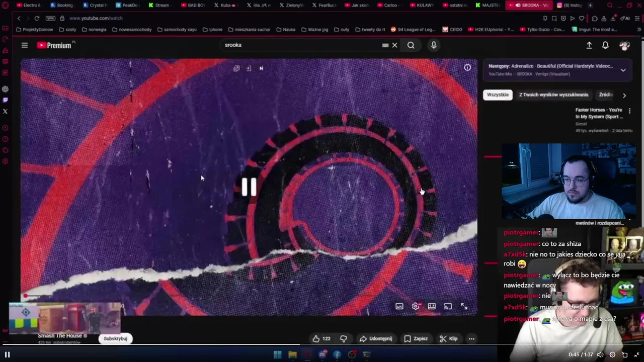This screenshot has width=644, height=362.
Task: Submit search with magnifier icon
Action: (x=411, y=45)
